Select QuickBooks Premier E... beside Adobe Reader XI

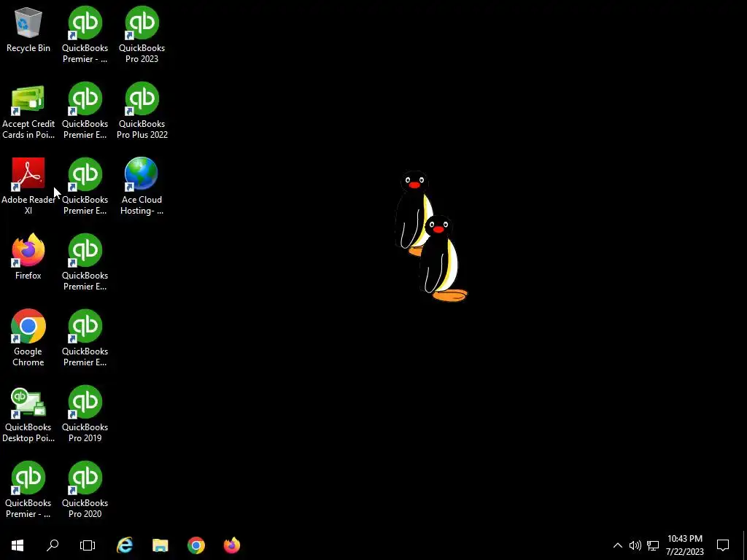coord(85,186)
